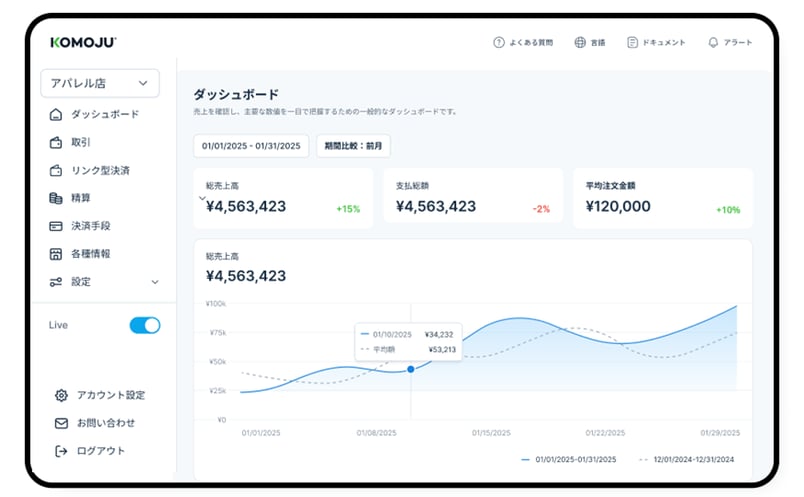Click the +15% change value
Viewport: 804px width, 497px height.
(x=348, y=209)
